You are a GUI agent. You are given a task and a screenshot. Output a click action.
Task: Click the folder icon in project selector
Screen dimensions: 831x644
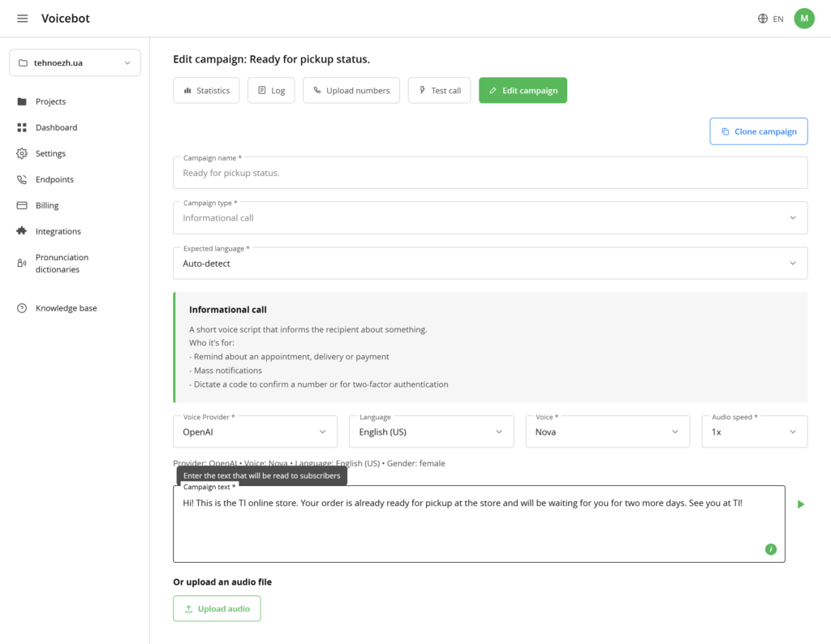[x=23, y=63]
